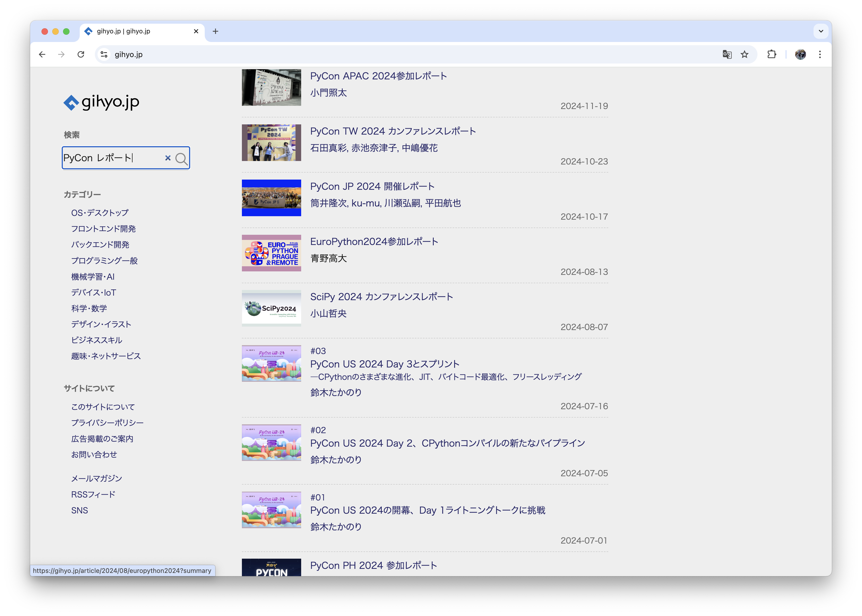The width and height of the screenshot is (862, 616).
Task: Clear the search field with X icon
Action: [x=168, y=158]
